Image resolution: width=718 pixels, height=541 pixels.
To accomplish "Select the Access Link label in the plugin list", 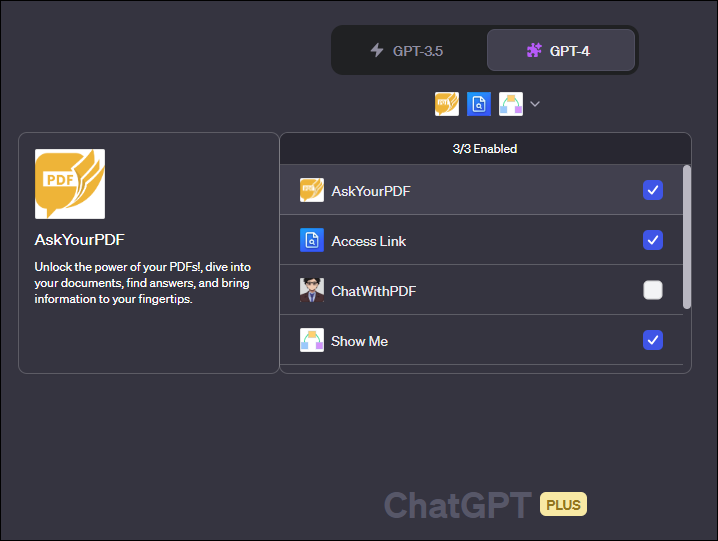I will tap(369, 241).
